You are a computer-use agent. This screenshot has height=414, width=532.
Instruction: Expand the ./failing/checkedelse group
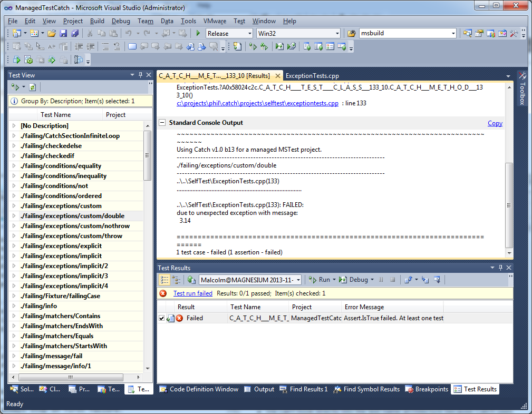click(x=14, y=146)
